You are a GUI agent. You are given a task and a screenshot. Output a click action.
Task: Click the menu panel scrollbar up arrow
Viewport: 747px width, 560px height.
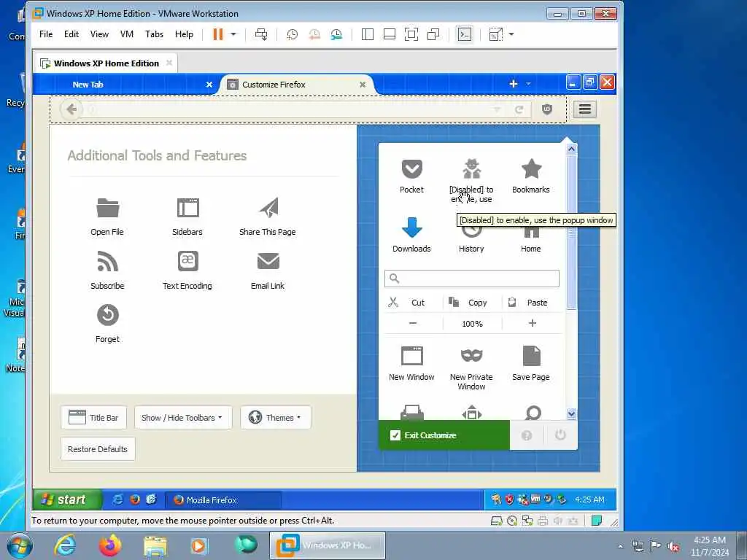coord(571,149)
